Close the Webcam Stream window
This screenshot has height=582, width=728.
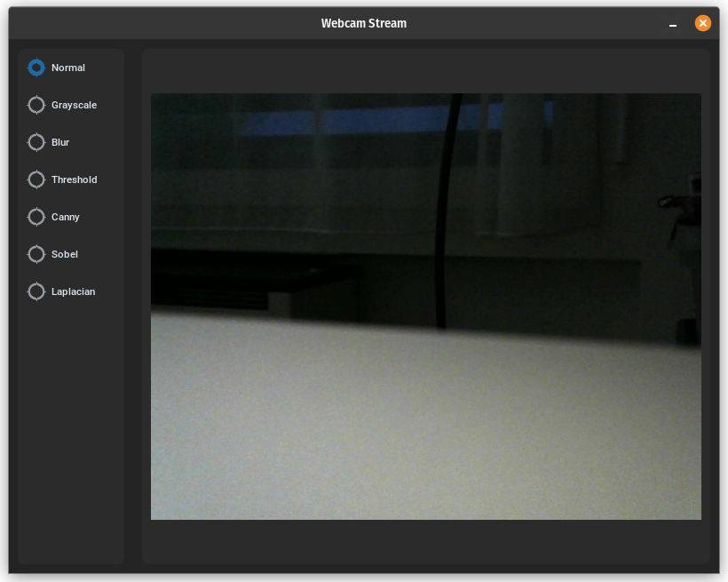(702, 23)
